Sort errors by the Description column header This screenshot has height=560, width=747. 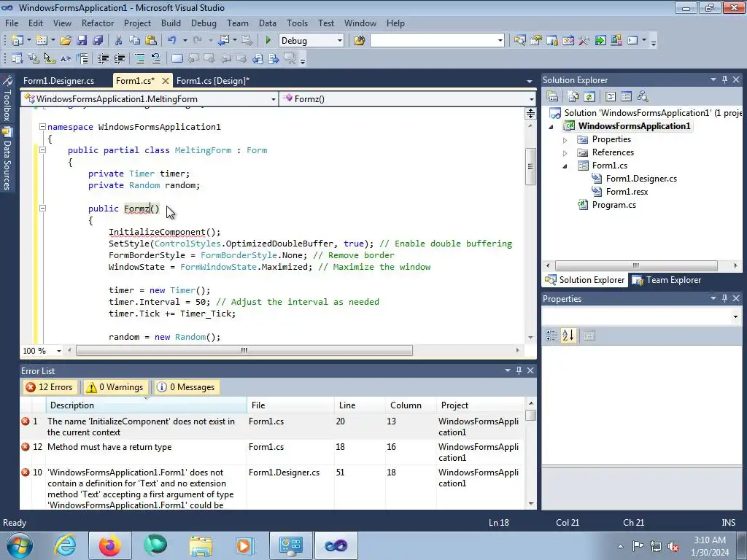[146, 405]
